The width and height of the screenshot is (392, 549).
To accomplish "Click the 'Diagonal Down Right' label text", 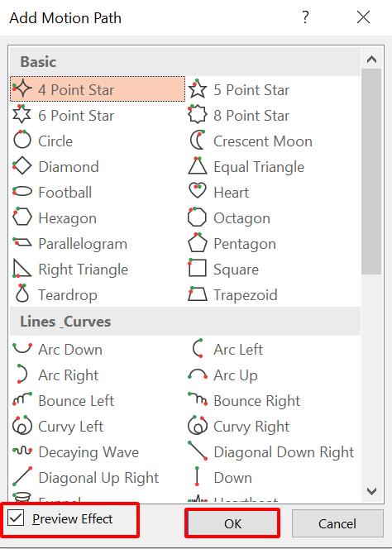I will pyautogui.click(x=284, y=452).
